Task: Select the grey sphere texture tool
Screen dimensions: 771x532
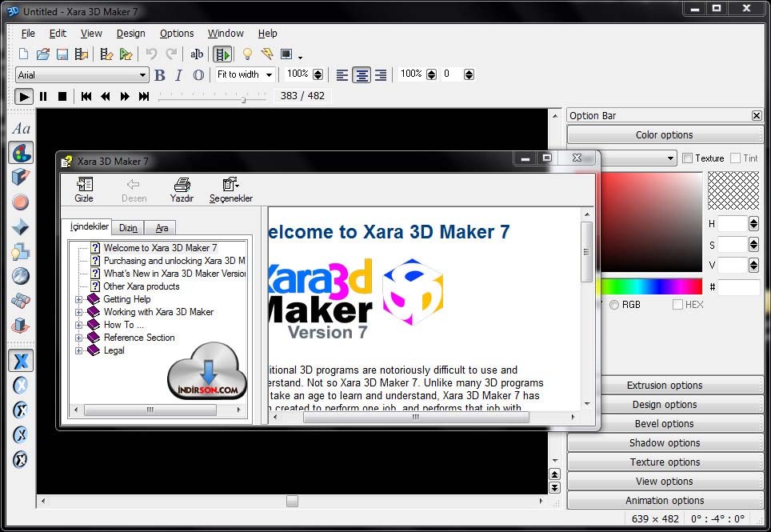Action: tap(21, 276)
